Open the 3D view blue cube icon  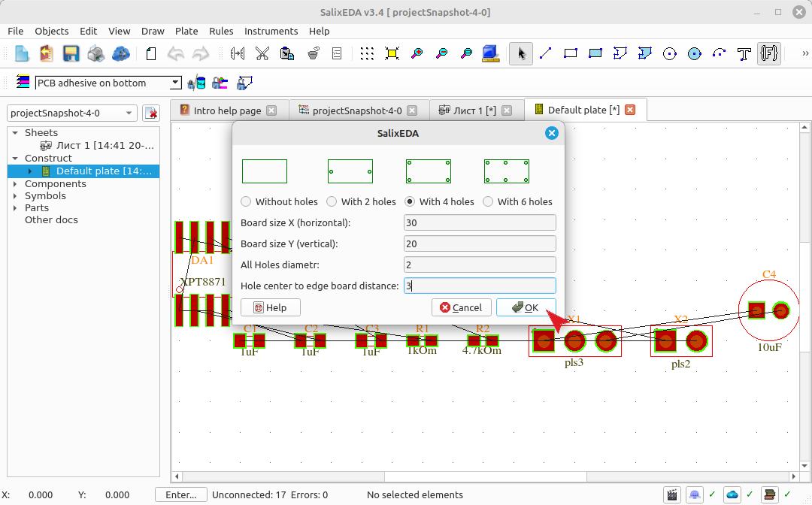click(x=490, y=53)
